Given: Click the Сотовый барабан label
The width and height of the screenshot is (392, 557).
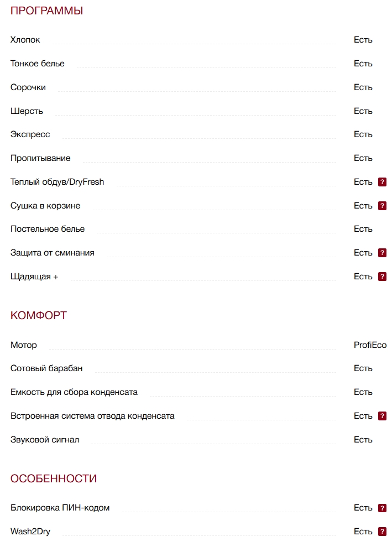Looking at the screenshot, I should point(46,368).
